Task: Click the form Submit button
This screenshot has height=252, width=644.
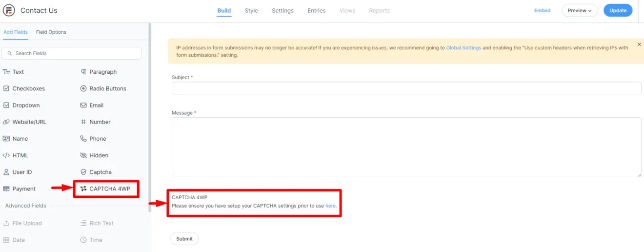Action: point(184,239)
